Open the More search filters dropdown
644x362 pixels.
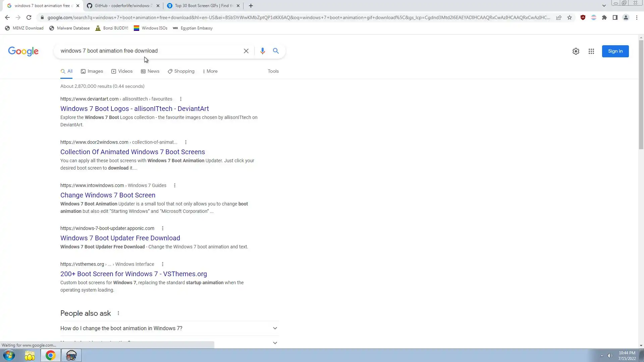210,71
